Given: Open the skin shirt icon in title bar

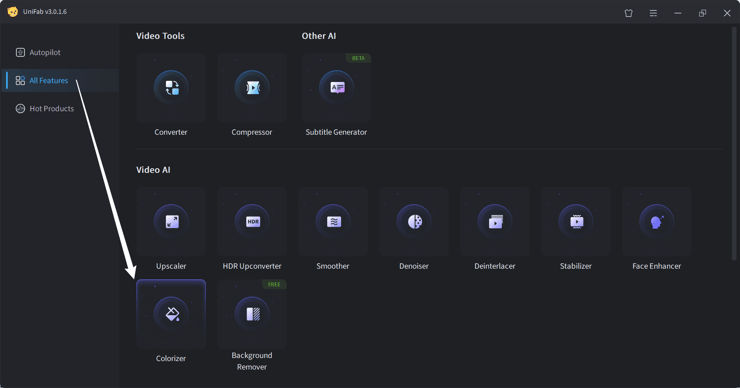Looking at the screenshot, I should [x=629, y=13].
